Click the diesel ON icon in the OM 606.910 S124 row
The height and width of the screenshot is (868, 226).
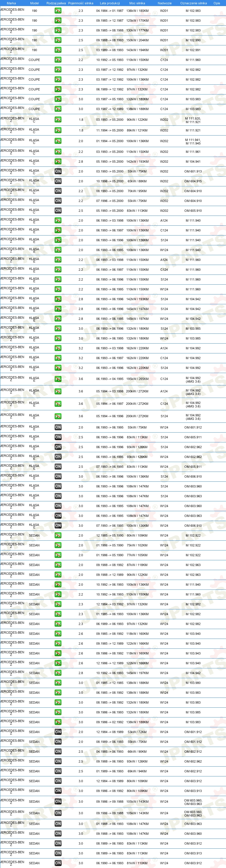click(x=58, y=476)
